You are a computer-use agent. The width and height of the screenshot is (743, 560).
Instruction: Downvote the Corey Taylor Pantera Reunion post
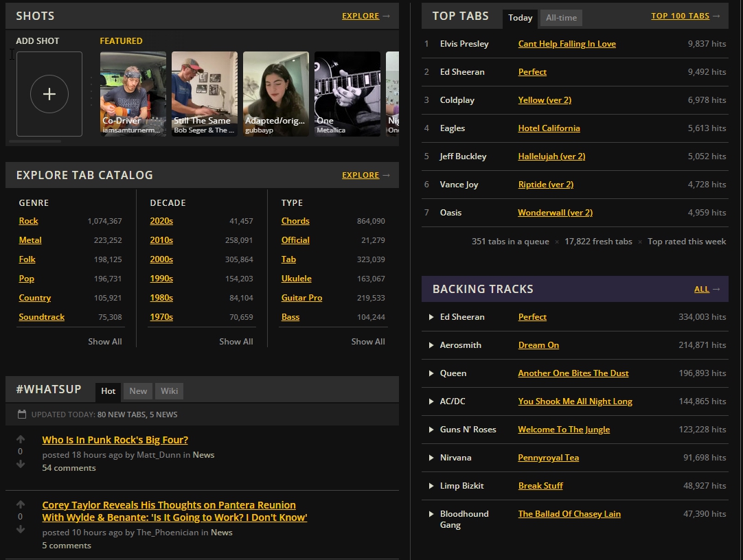tap(21, 529)
